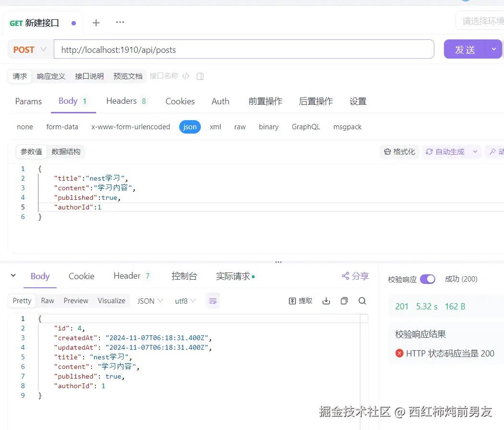This screenshot has width=504, height=430.
Task: Click the code icon next to 接口名称
Action: coord(185,76)
